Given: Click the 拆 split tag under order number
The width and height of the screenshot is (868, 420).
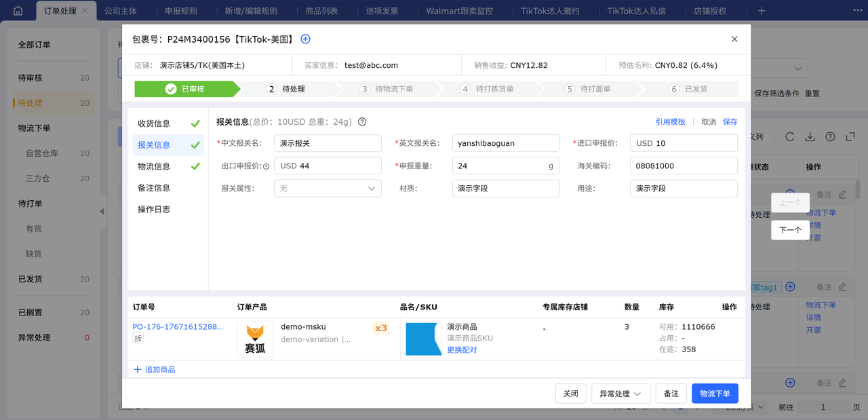Looking at the screenshot, I should [138, 339].
